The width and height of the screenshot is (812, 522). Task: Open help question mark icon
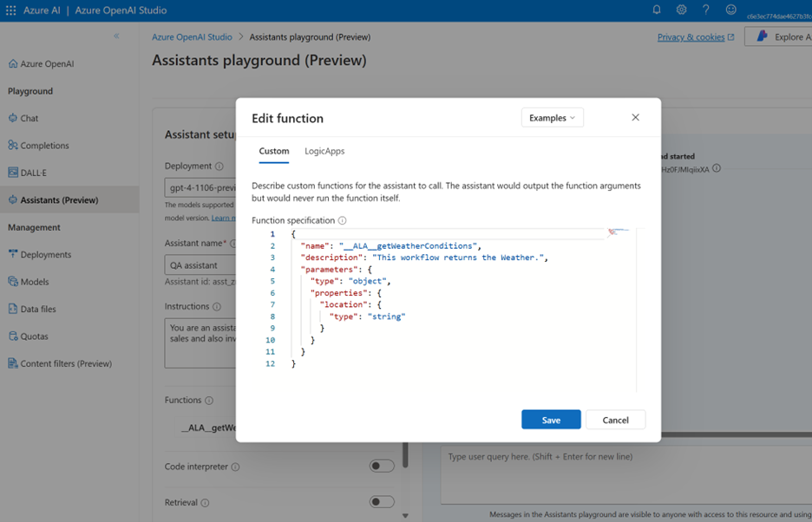[706, 10]
